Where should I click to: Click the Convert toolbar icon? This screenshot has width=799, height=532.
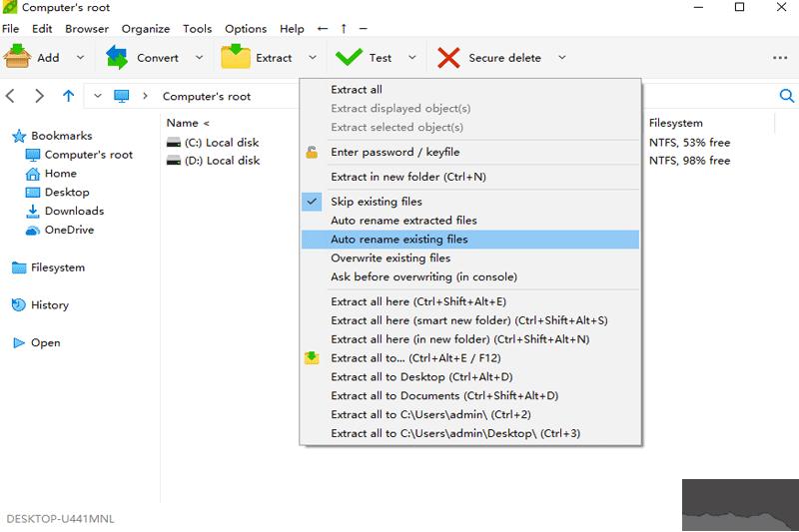pos(117,57)
